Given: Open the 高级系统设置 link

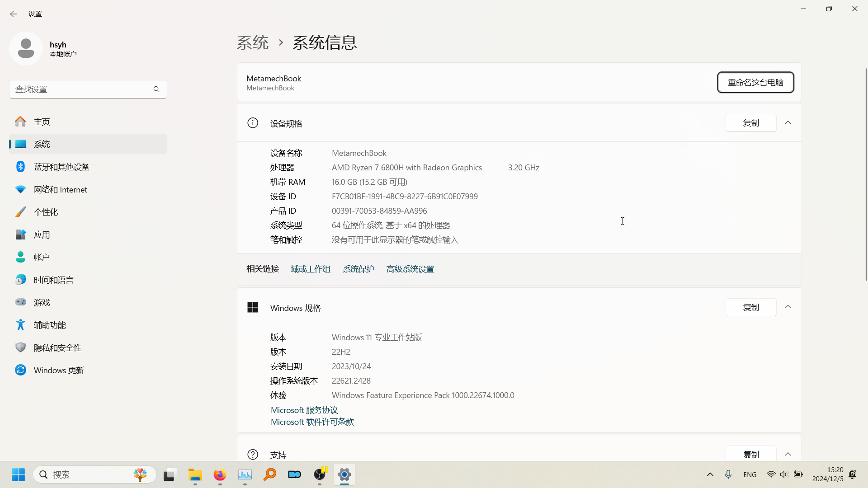Looking at the screenshot, I should [410, 269].
